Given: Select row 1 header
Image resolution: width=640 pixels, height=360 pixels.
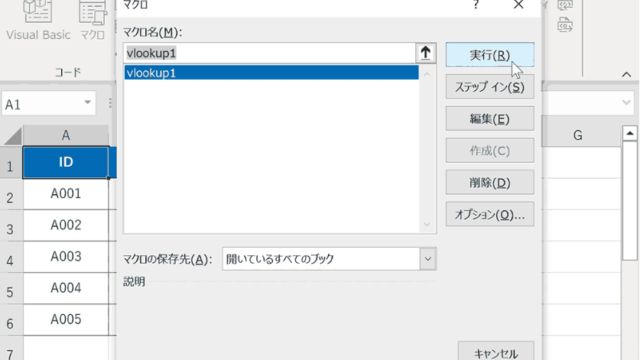Looking at the screenshot, I should (x=10, y=163).
